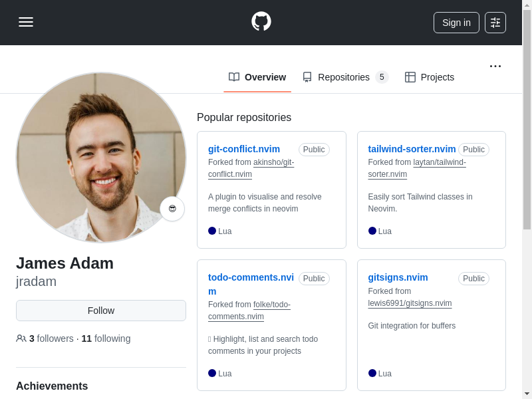Go to the Projects tab
The width and height of the screenshot is (532, 399).
tap(430, 77)
